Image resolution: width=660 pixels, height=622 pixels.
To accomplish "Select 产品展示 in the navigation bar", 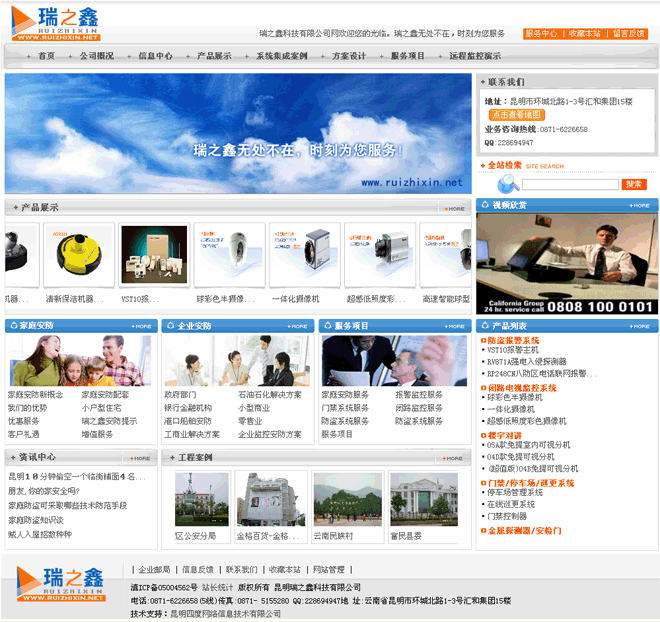I will coord(214,56).
